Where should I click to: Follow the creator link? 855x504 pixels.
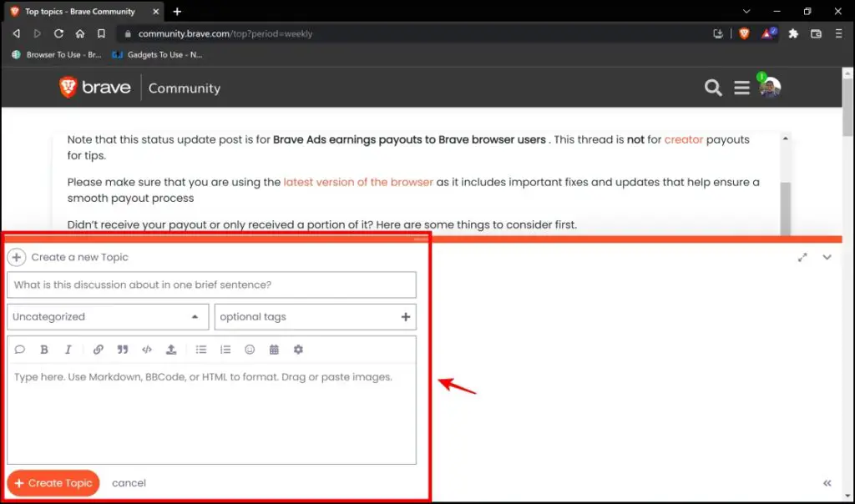point(683,139)
